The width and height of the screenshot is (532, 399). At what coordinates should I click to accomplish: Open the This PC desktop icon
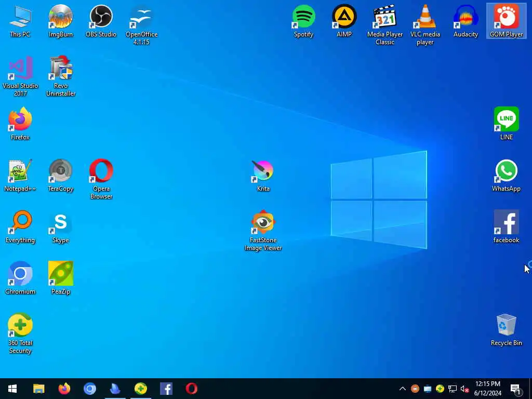[x=20, y=21]
